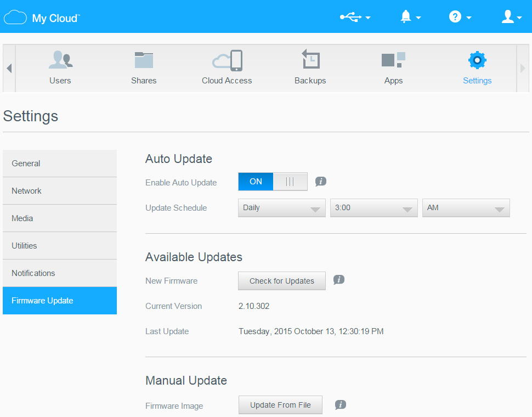The width and height of the screenshot is (532, 417).
Task: Select the Notifications settings tab
Action: click(60, 273)
